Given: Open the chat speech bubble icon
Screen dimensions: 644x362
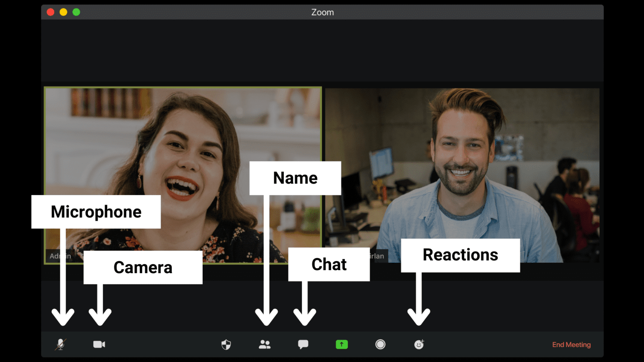Looking at the screenshot, I should pyautogui.click(x=303, y=344).
